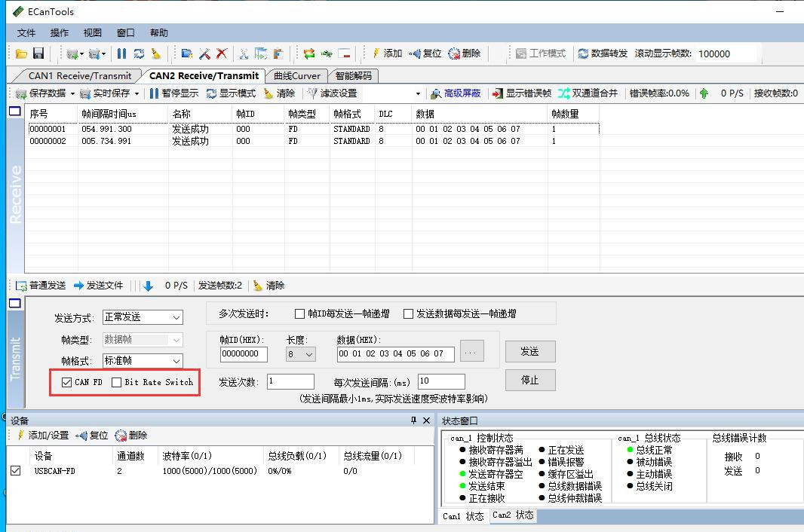Uncheck the CAN FD checkbox
The width and height of the screenshot is (804, 532).
click(67, 382)
